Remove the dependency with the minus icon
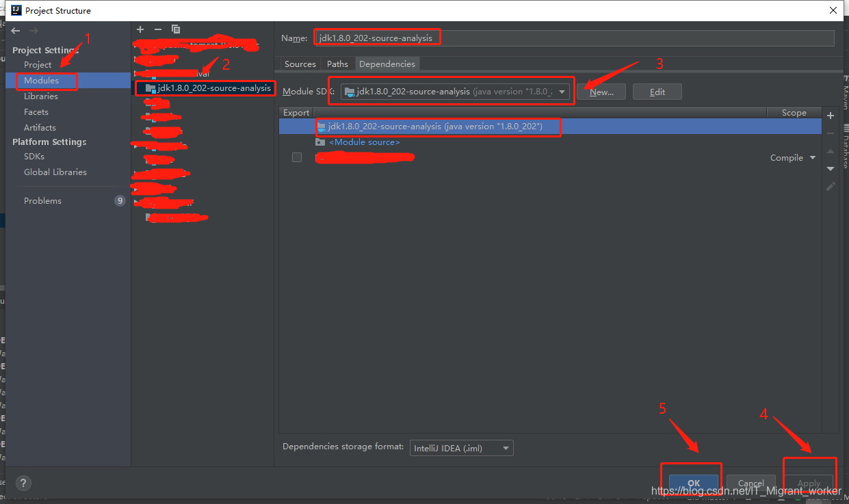This screenshot has width=849, height=504. (831, 133)
